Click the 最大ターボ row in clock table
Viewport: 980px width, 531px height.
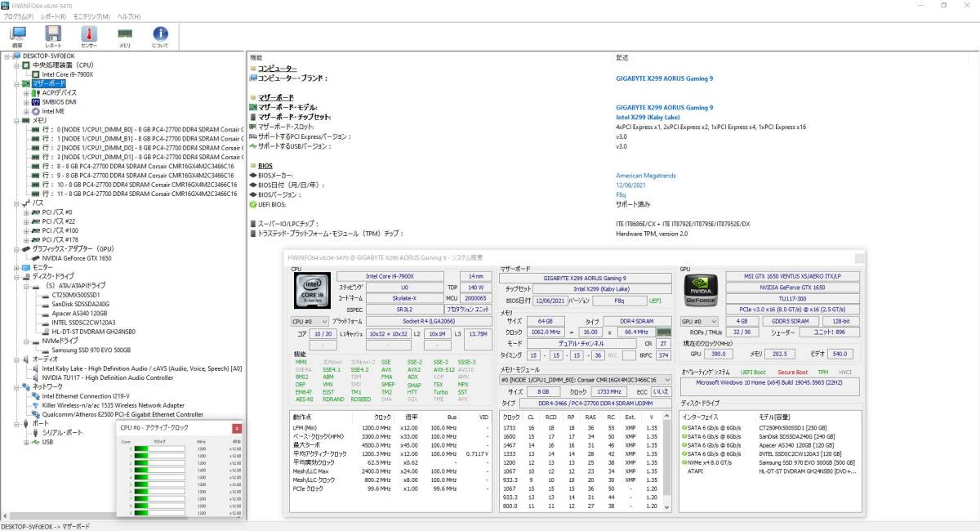(x=390, y=444)
